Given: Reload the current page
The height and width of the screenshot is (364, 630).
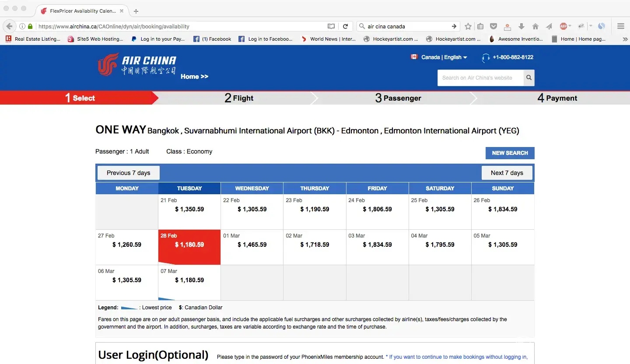Looking at the screenshot, I should tap(345, 26).
